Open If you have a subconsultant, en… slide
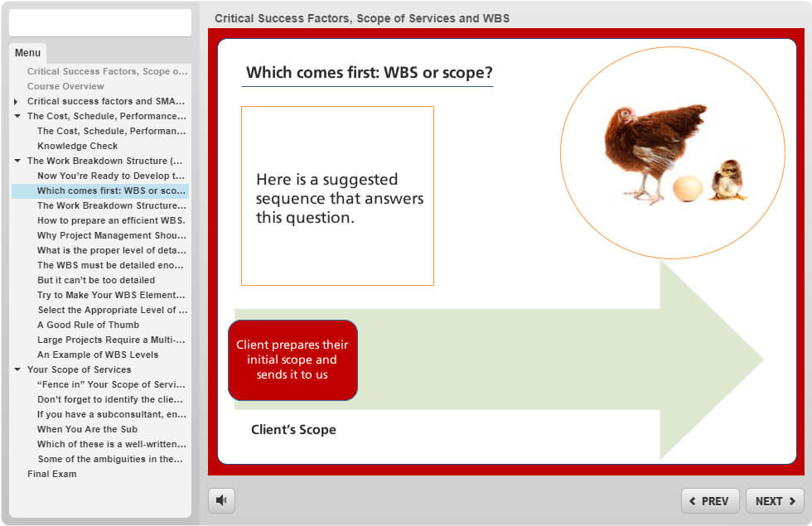This screenshot has height=526, width=812. point(112,414)
